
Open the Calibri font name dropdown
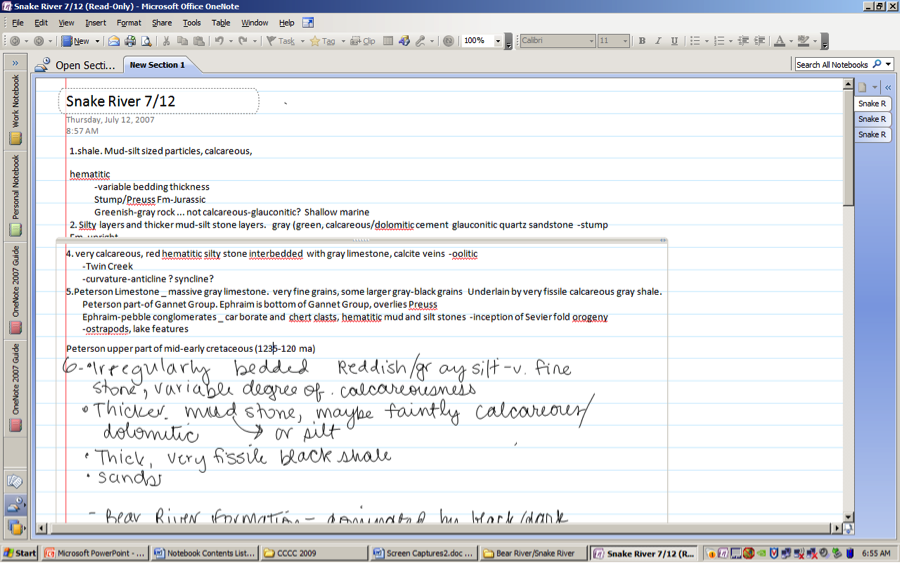pos(591,41)
